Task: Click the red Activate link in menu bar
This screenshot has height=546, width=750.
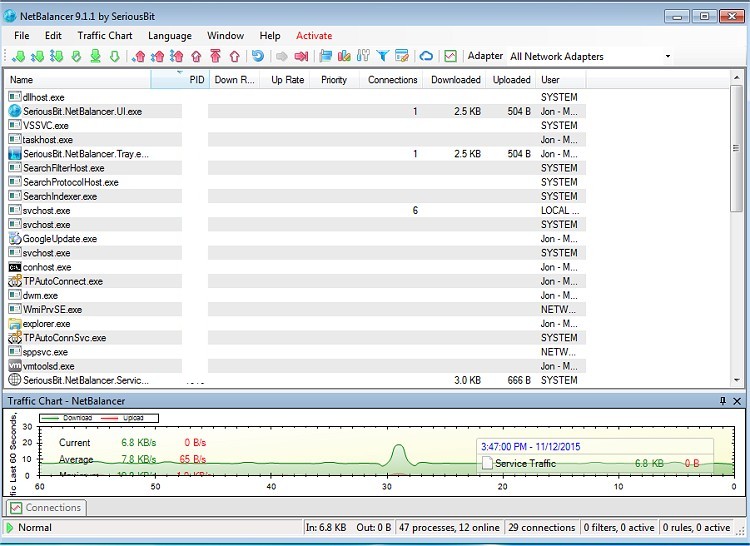Action: click(x=314, y=36)
